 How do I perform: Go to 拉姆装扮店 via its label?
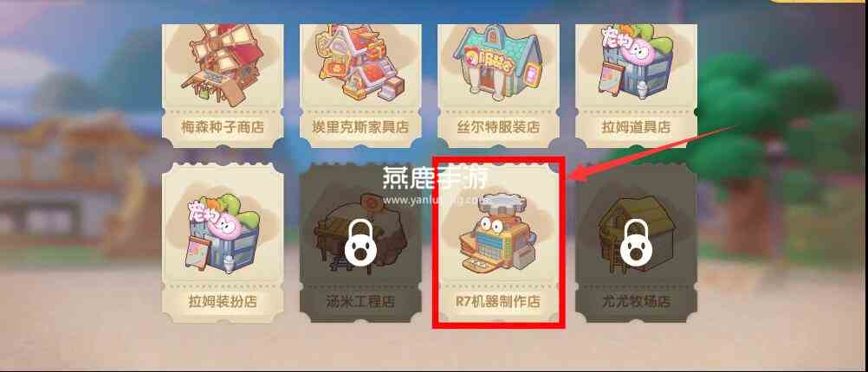point(223,302)
